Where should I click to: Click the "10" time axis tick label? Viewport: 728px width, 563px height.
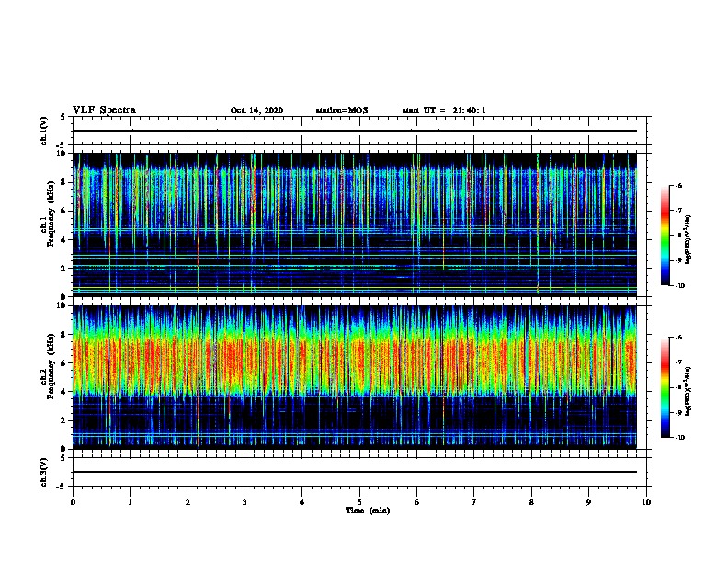[x=646, y=502]
